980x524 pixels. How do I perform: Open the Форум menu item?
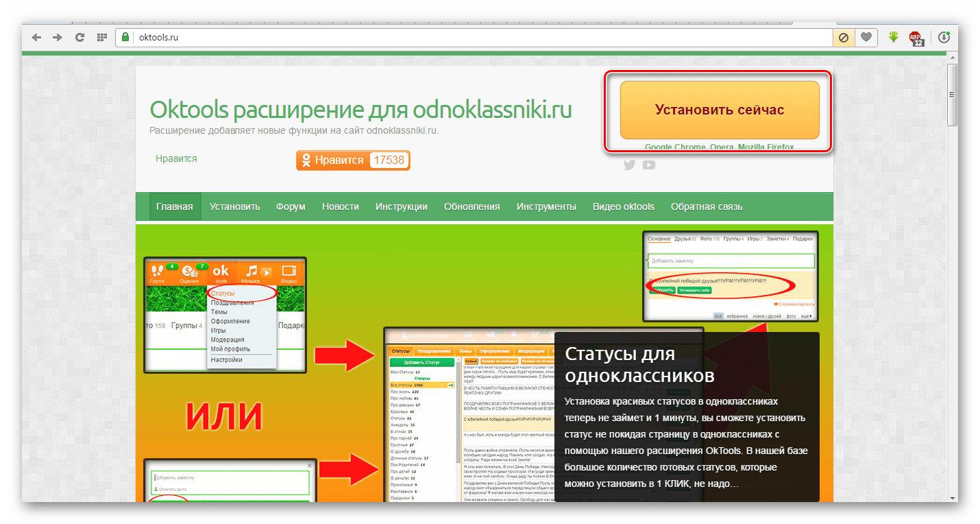291,206
